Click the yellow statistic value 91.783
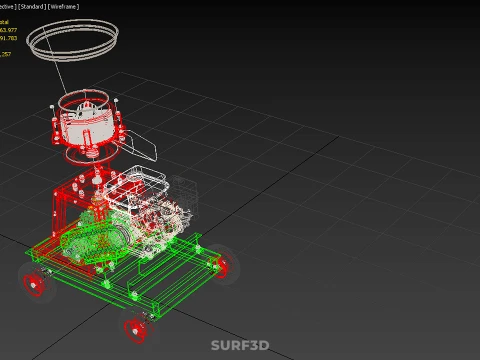This screenshot has width=480, height=360. [9, 38]
